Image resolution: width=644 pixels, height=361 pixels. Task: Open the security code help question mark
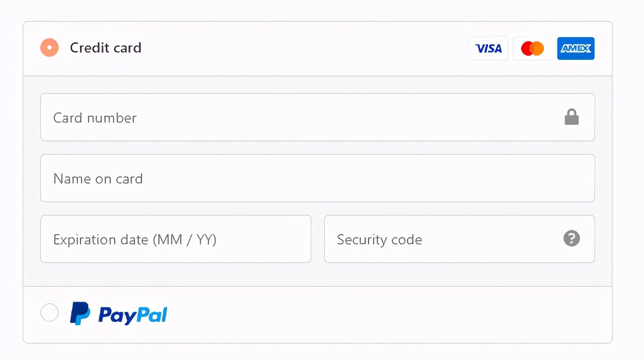tap(571, 239)
